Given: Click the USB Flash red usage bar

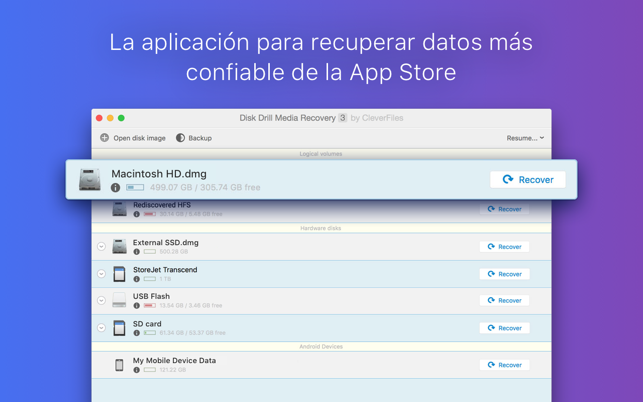Looking at the screenshot, I should pyautogui.click(x=150, y=306).
